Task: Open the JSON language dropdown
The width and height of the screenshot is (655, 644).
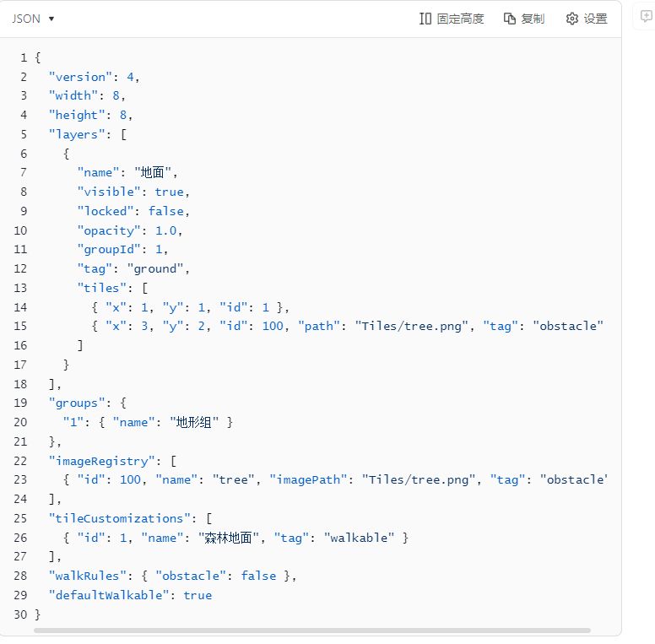Action: 34,19
